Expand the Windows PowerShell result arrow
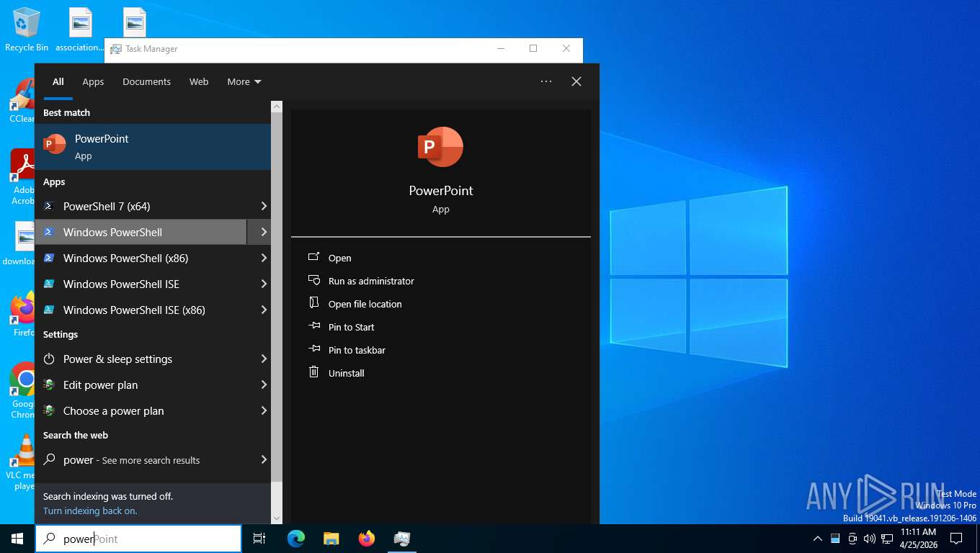 pyautogui.click(x=264, y=232)
